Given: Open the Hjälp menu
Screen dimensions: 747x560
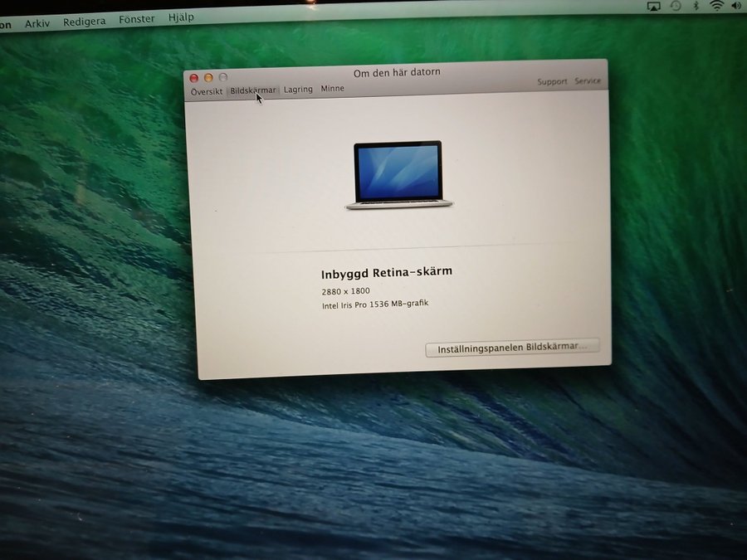Looking at the screenshot, I should pos(181,17).
